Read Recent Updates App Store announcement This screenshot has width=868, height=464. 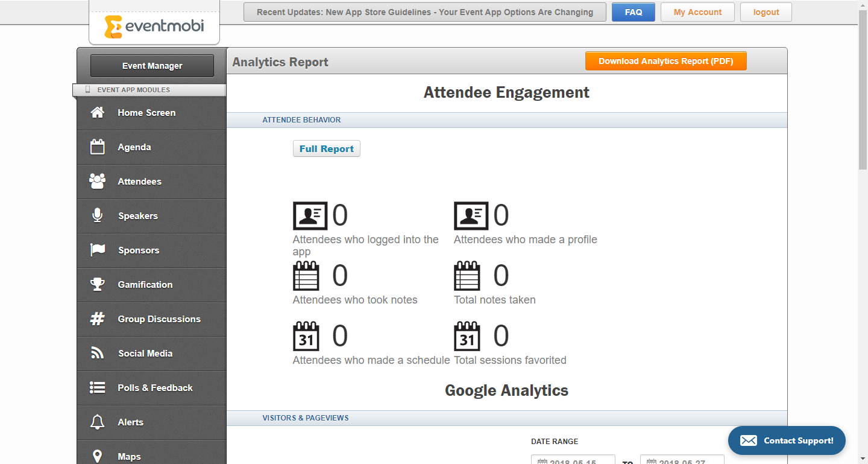(x=424, y=12)
